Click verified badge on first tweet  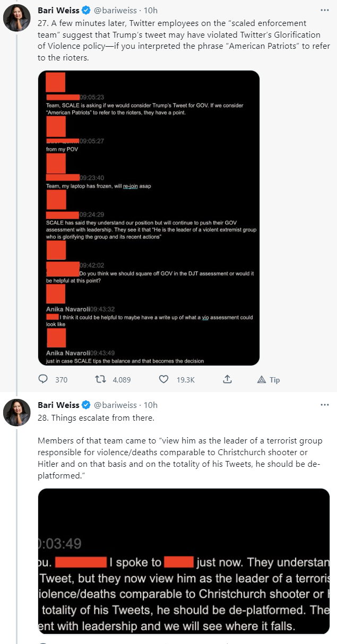point(84,11)
